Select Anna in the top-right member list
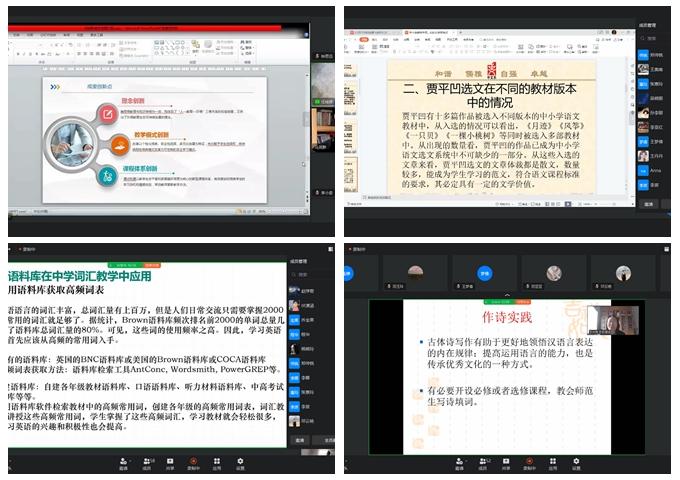This screenshot has height=480, width=680. (x=655, y=170)
